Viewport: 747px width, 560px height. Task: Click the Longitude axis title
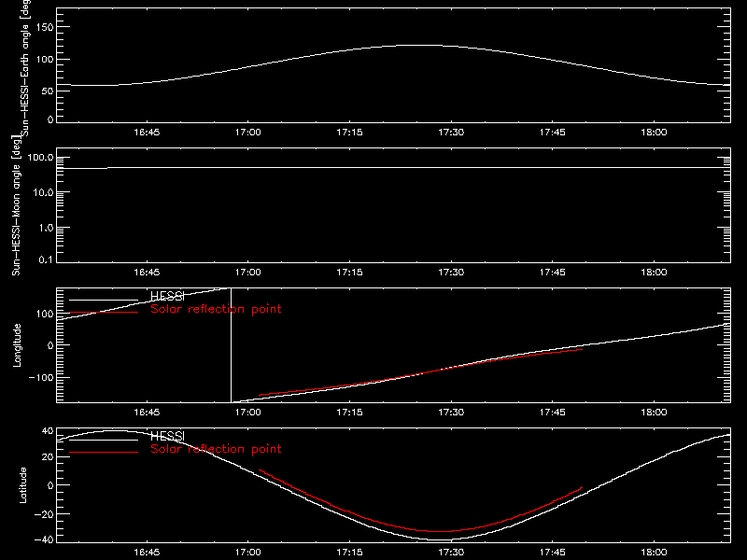(17, 345)
